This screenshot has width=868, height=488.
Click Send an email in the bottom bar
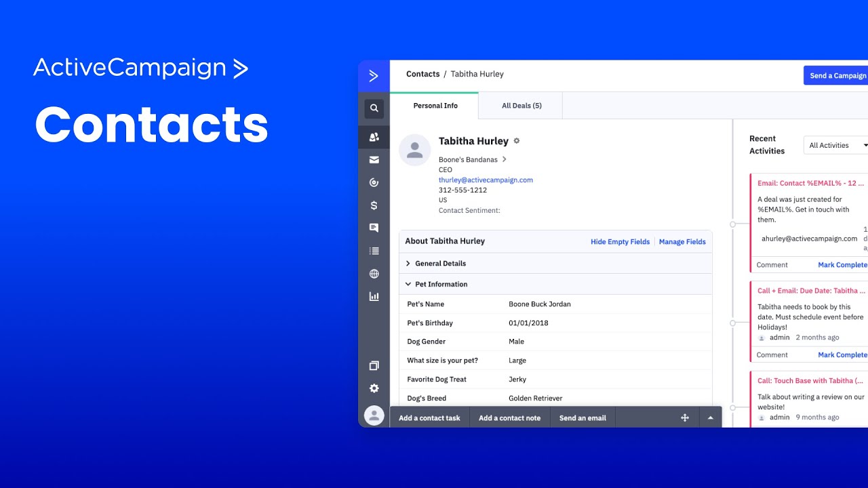(x=583, y=418)
